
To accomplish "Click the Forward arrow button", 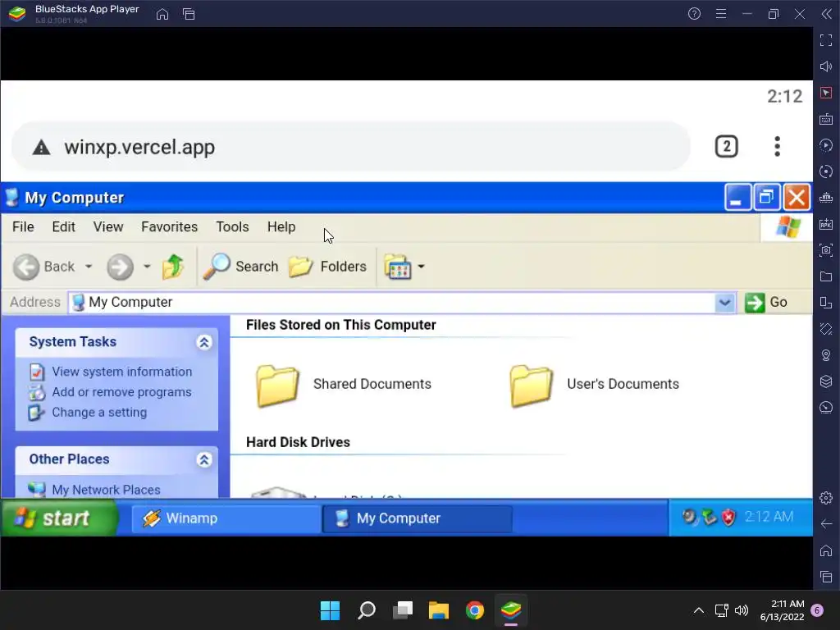I will (120, 267).
